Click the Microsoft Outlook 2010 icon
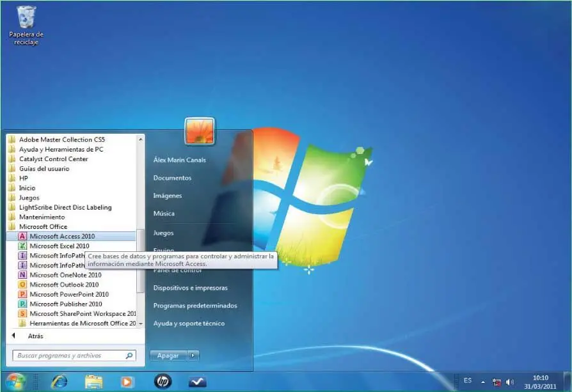The image size is (572, 392). click(22, 285)
